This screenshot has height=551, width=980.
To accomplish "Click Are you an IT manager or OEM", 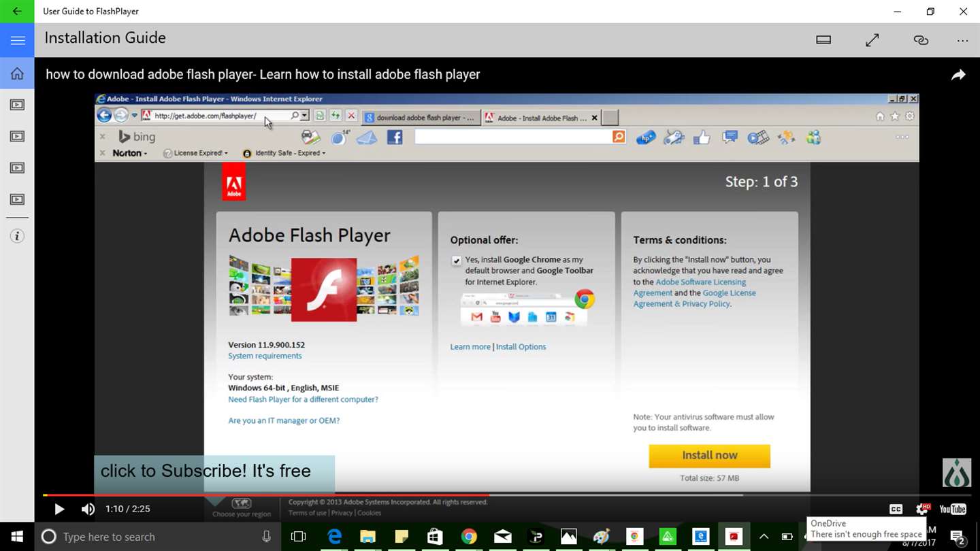I will [284, 420].
